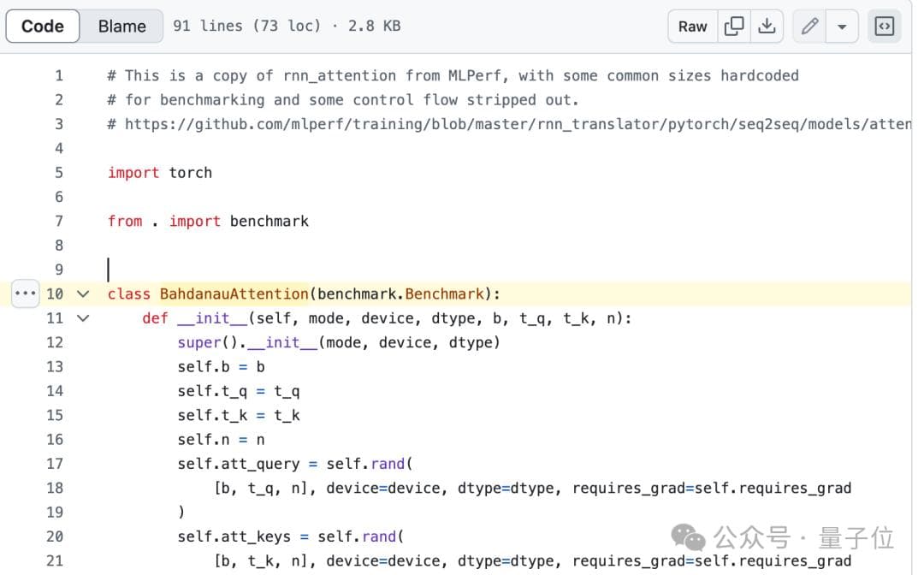Screen dimensions: 924x575
Task: Click line number 17 in the gutter
Action: (x=55, y=464)
